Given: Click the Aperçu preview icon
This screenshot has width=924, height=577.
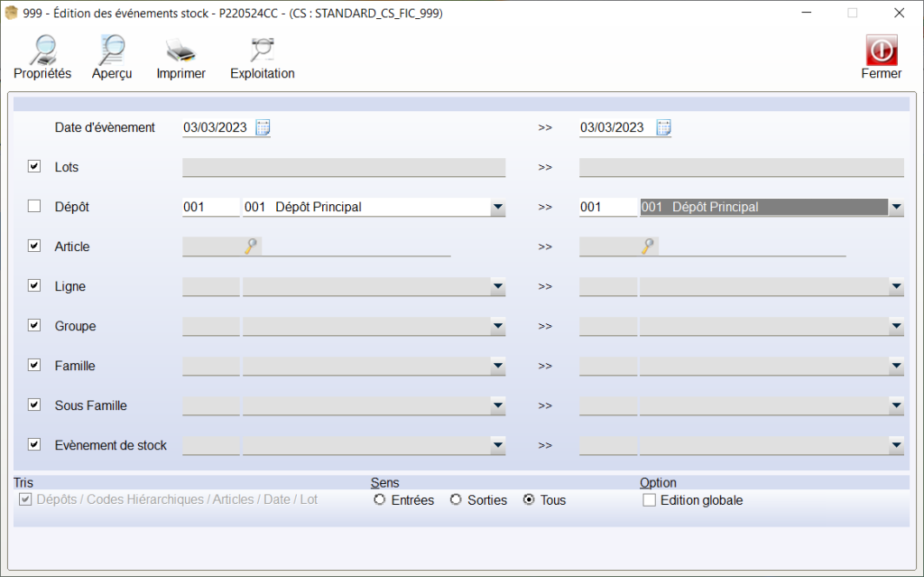Looking at the screenshot, I should pyautogui.click(x=112, y=51).
